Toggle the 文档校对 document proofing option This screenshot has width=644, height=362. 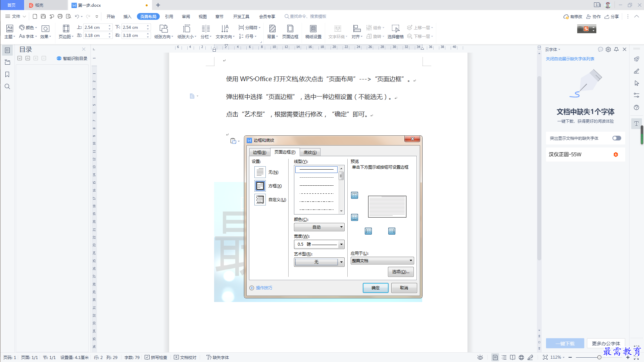[185, 357]
